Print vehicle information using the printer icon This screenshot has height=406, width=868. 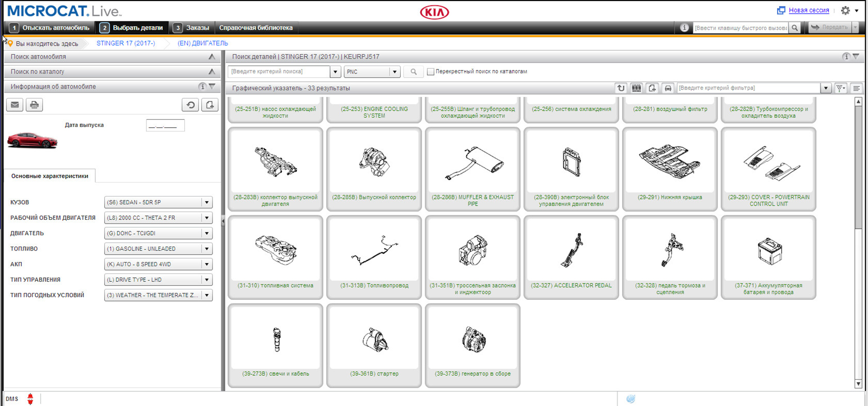coord(34,105)
